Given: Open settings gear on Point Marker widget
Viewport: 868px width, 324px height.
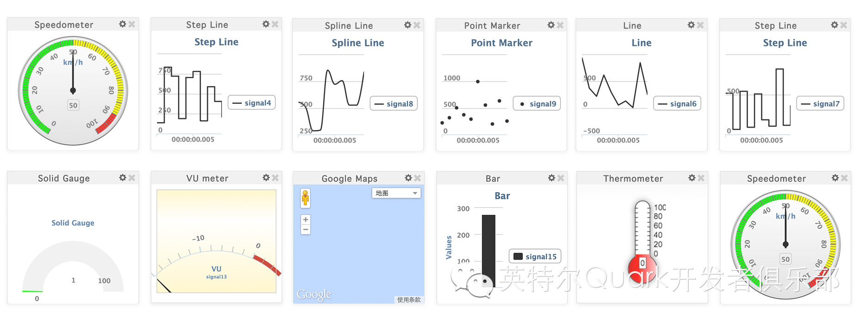Looking at the screenshot, I should pyautogui.click(x=551, y=25).
